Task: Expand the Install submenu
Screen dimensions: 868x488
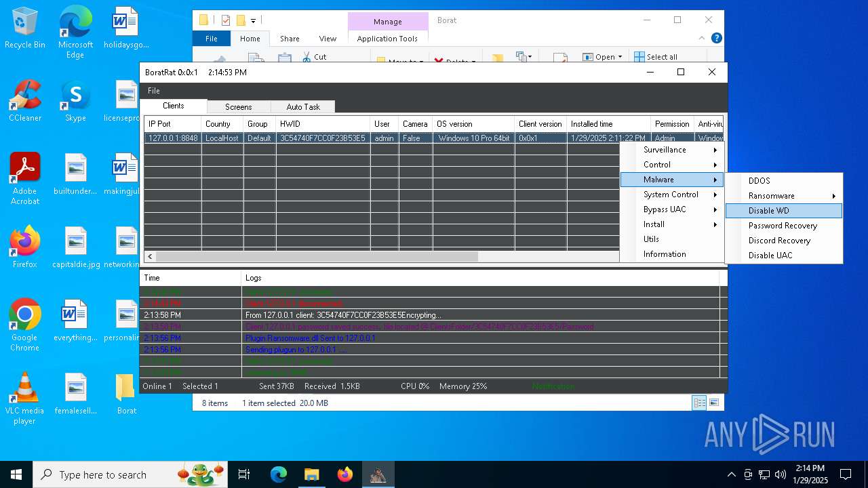Action: [x=672, y=224]
